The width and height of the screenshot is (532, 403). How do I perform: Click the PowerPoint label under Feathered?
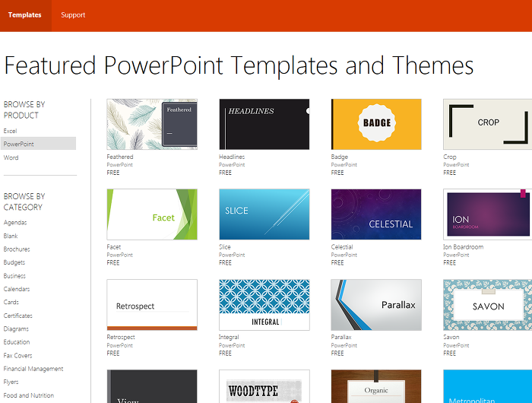(x=119, y=165)
